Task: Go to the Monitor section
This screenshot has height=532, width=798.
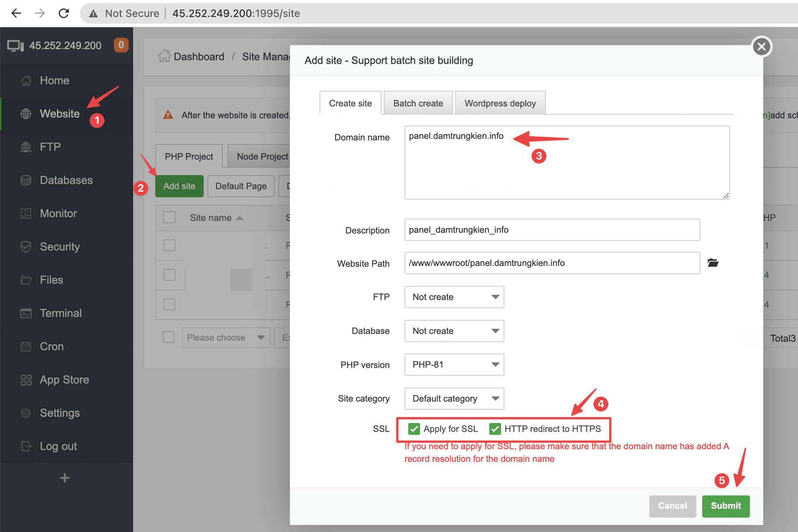Action: [x=58, y=213]
